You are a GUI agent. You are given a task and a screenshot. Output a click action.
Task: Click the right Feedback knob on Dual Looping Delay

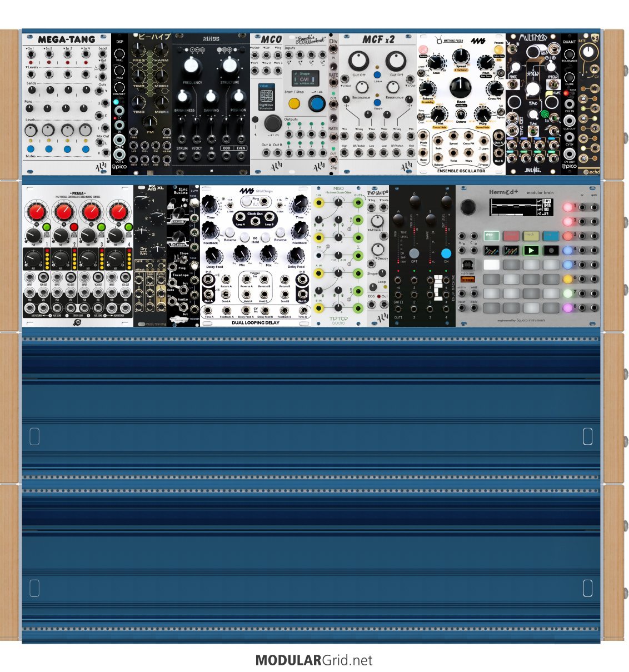[x=300, y=229]
